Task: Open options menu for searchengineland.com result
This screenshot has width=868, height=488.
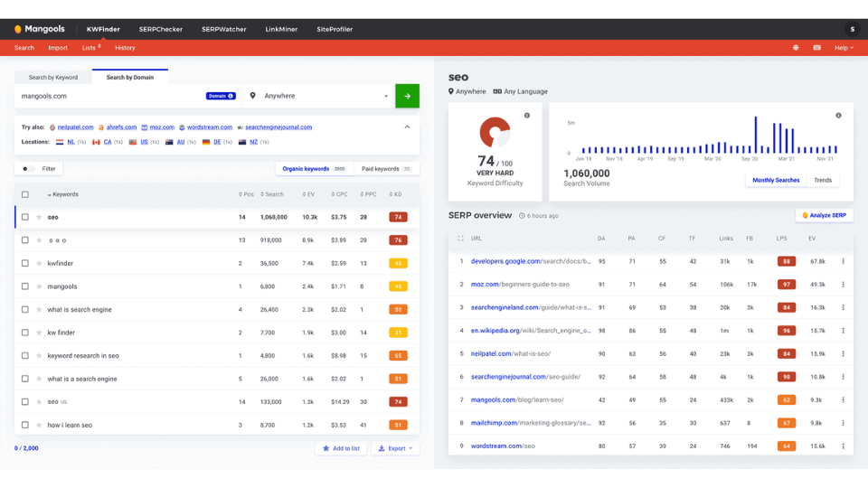Action: point(843,307)
